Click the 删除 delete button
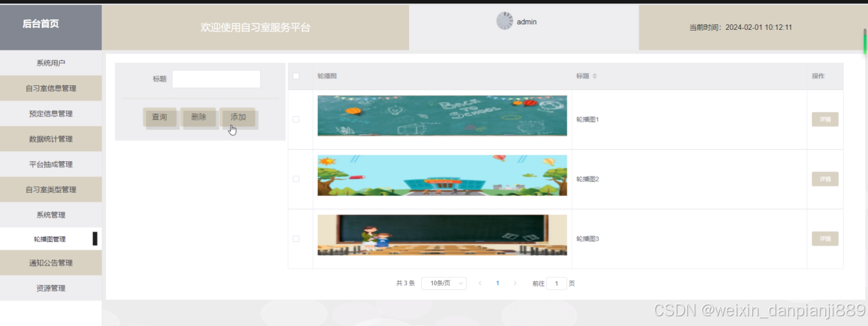This screenshot has width=868, height=326. (198, 117)
